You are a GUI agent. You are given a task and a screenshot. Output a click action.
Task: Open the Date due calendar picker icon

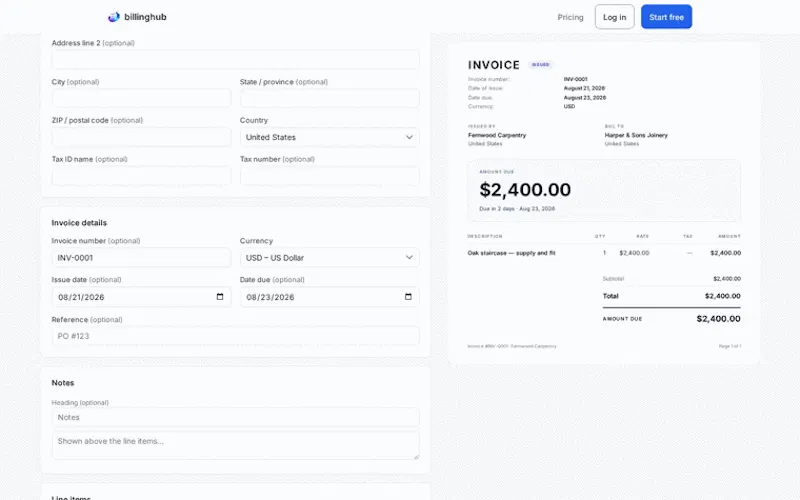[408, 296]
